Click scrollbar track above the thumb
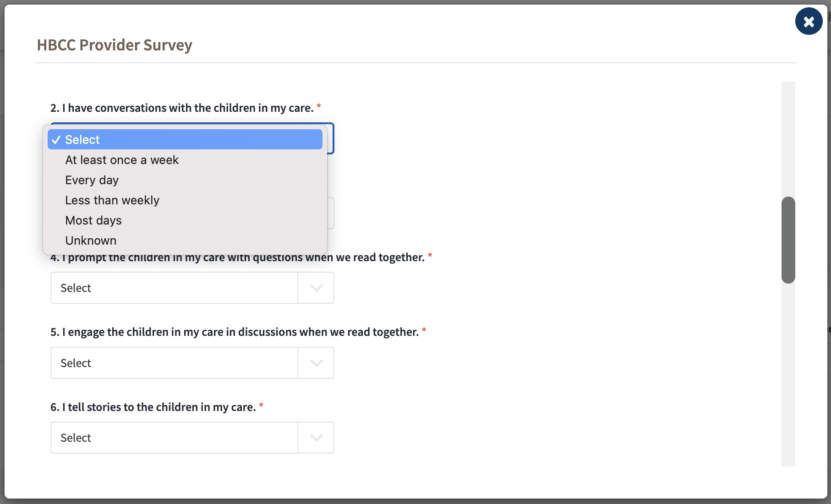This screenshot has width=831, height=504. 788,139
